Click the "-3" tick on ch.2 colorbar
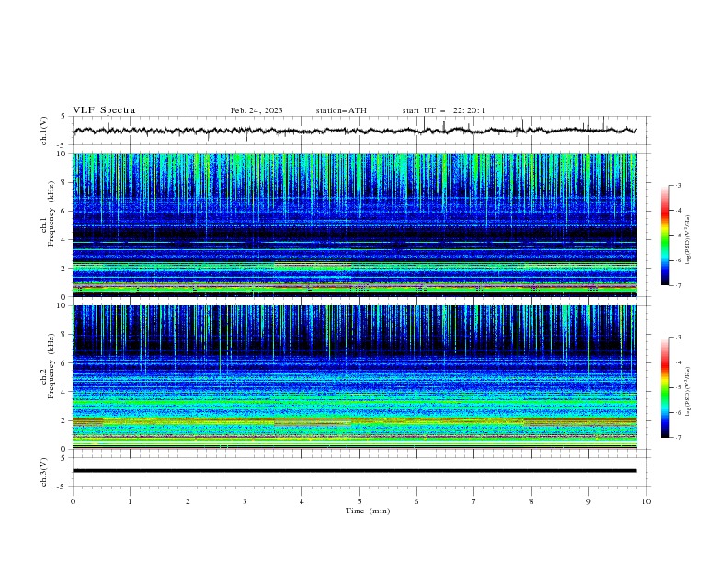This screenshot has width=728, height=563. [677, 338]
